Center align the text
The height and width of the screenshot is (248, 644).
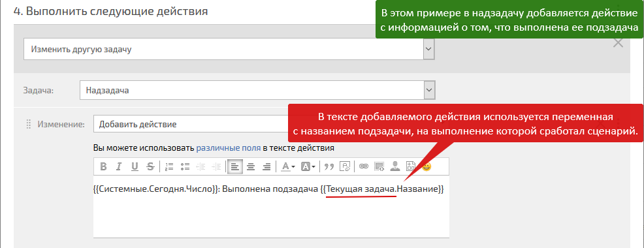[251, 166]
